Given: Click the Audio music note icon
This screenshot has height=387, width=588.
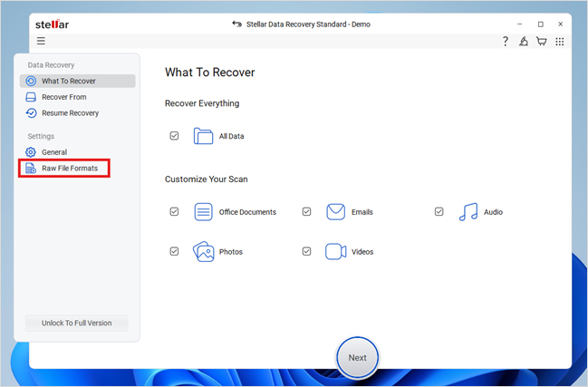Looking at the screenshot, I should pyautogui.click(x=468, y=212).
